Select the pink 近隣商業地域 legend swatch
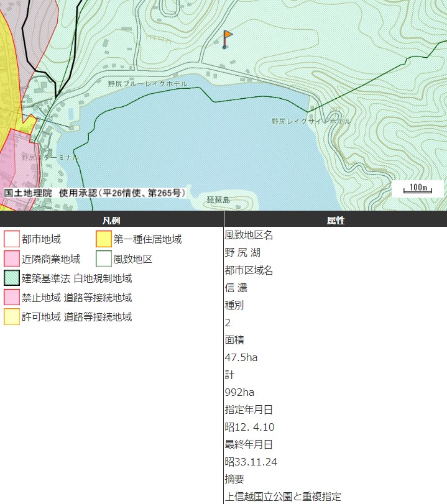The image size is (447, 504). (x=12, y=259)
